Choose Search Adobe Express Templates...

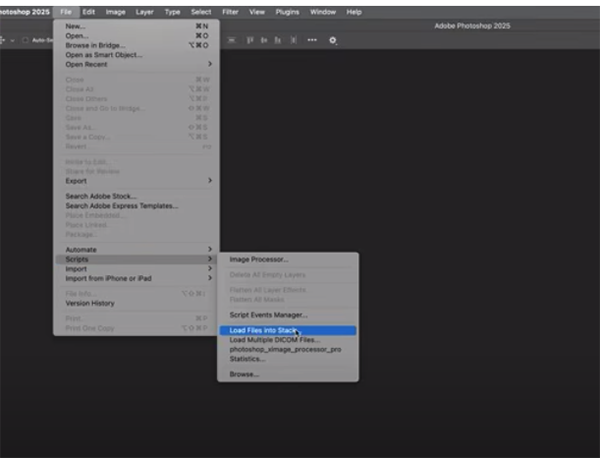pyautogui.click(x=136, y=205)
